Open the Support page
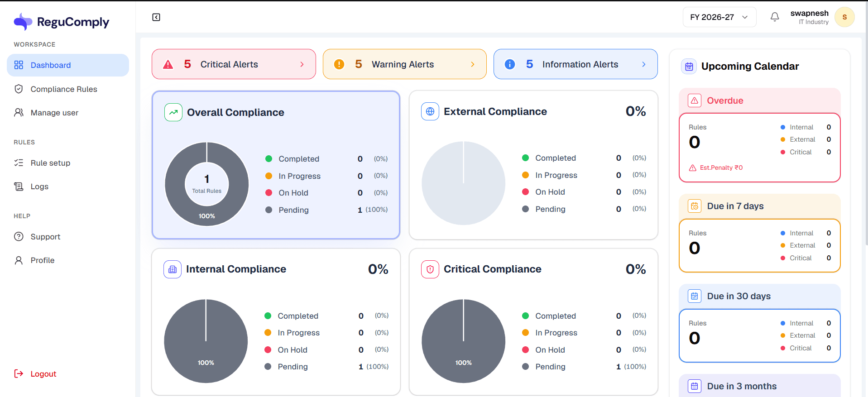868x397 pixels. pos(68,237)
